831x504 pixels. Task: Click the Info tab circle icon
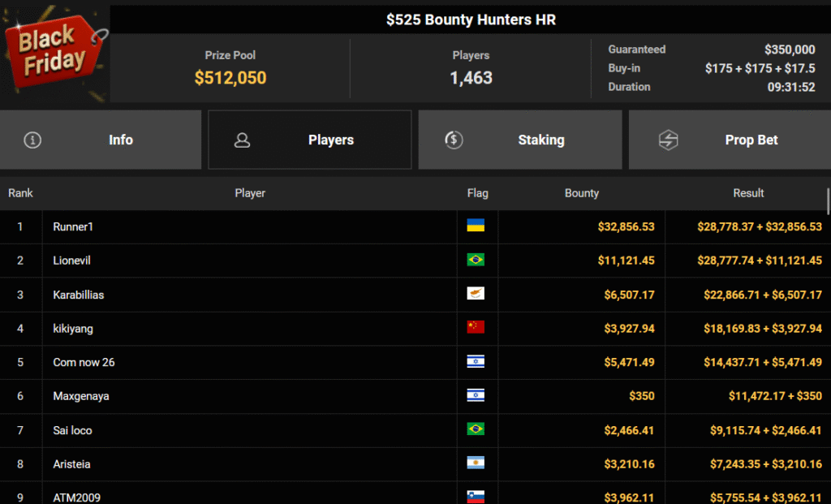(32, 140)
